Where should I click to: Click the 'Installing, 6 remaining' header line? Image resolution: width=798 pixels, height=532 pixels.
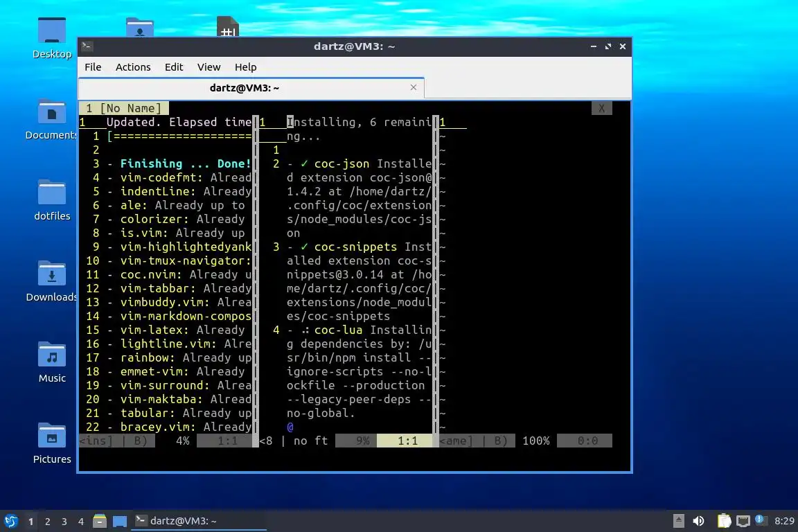pos(359,122)
